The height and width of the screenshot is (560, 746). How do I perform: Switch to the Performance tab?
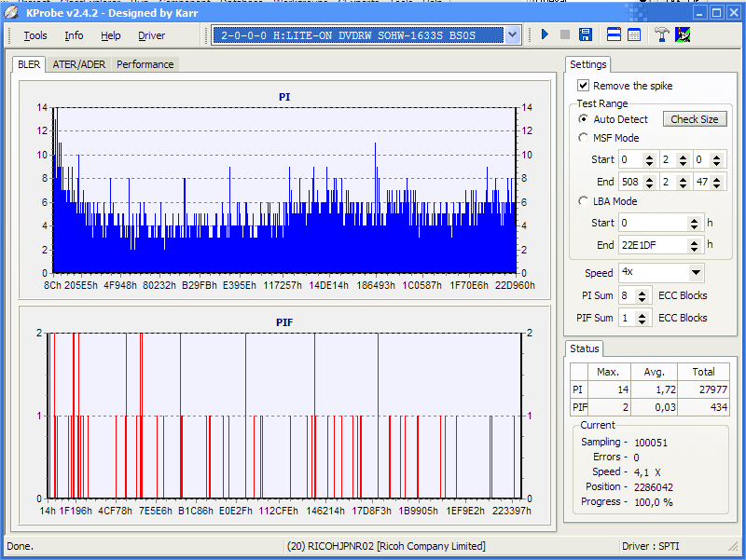pyautogui.click(x=145, y=64)
